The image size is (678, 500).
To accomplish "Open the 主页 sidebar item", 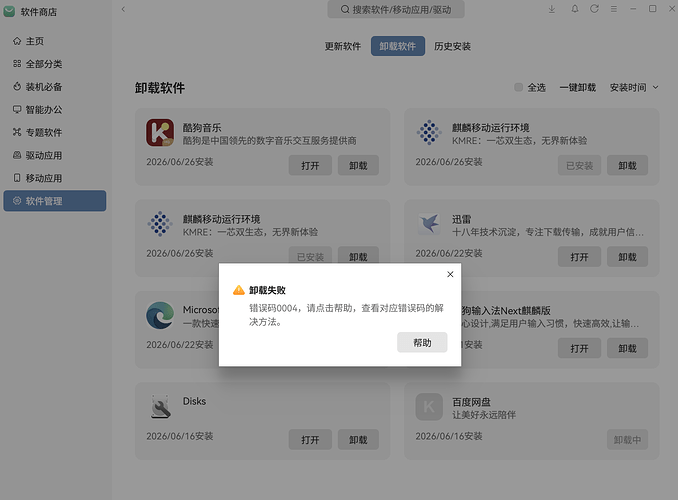I will [x=55, y=41].
